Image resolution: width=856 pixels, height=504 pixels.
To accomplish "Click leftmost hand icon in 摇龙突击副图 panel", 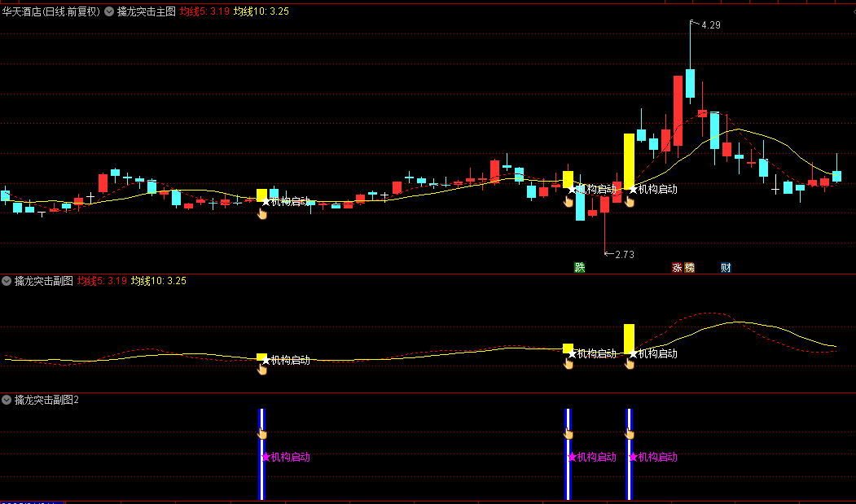I will tap(262, 370).
